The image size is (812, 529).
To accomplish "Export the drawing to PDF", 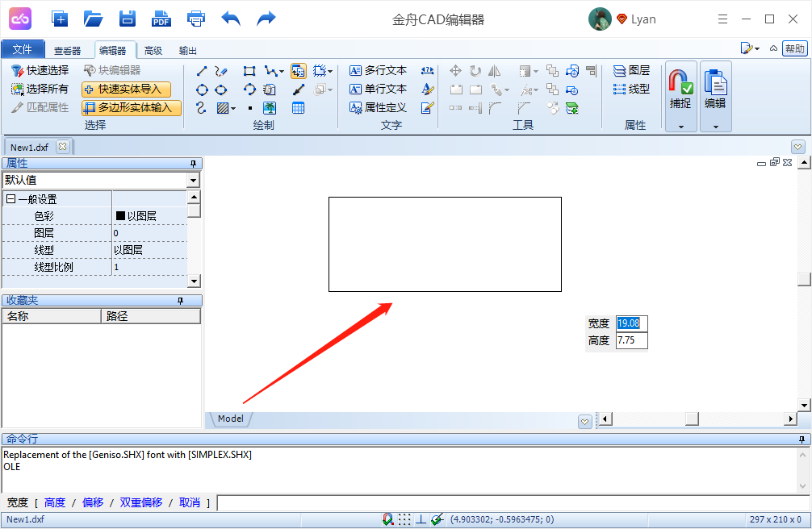I will (161, 19).
